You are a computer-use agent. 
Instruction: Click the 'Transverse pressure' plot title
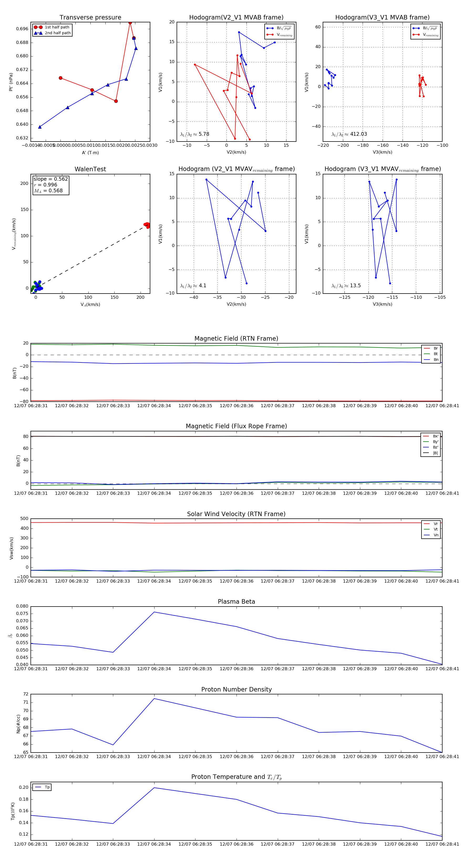[90, 18]
